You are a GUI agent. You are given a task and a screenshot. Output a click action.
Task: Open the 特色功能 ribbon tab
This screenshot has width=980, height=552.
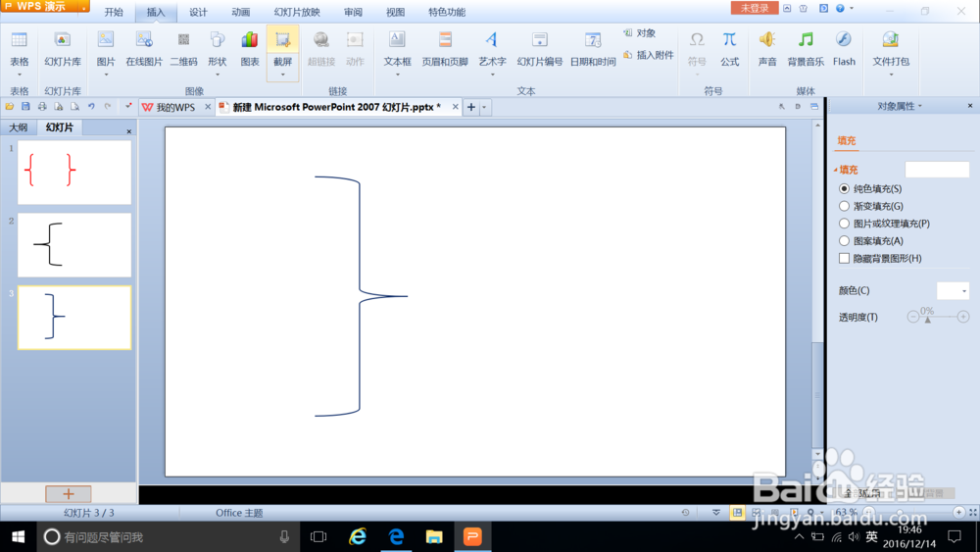447,12
